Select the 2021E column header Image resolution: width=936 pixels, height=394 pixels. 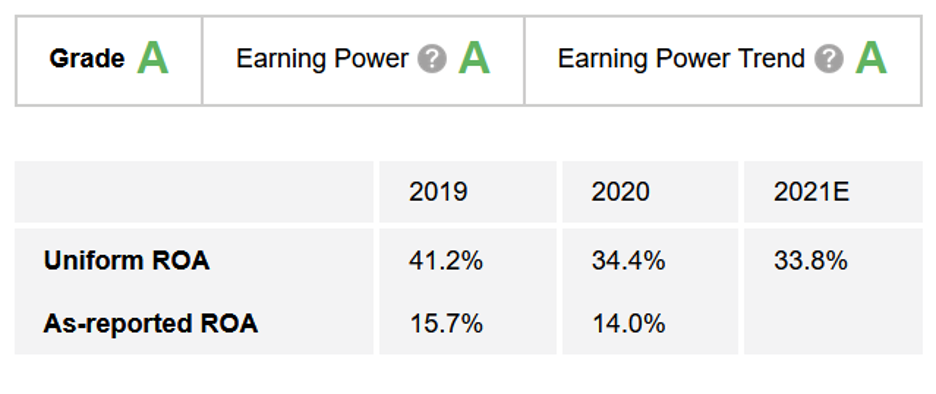(811, 192)
